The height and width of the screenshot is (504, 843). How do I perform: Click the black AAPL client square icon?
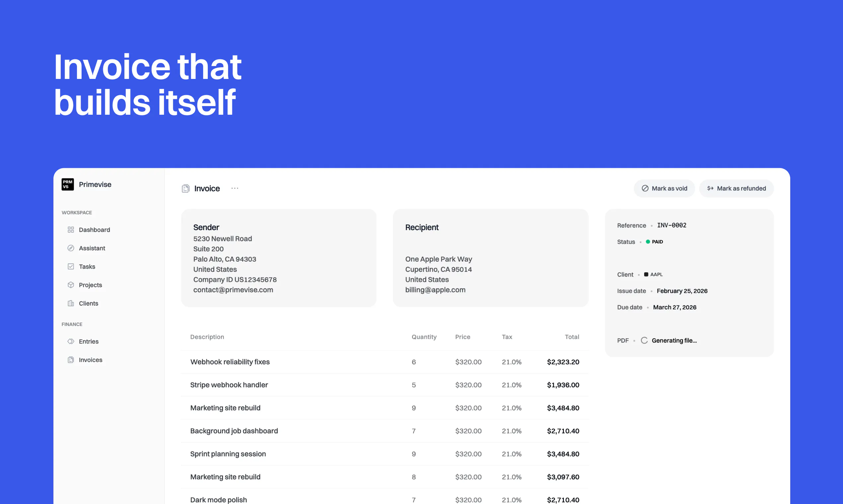coord(646,275)
